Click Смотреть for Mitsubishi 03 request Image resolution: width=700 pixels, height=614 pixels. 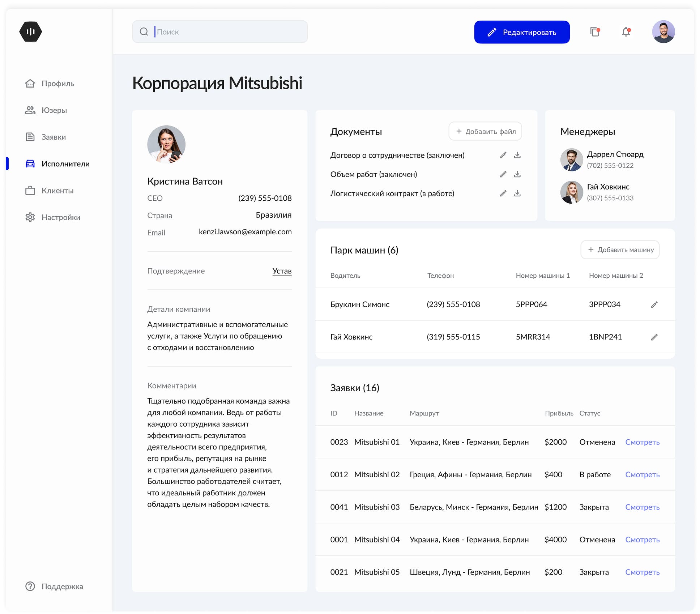tap(642, 507)
